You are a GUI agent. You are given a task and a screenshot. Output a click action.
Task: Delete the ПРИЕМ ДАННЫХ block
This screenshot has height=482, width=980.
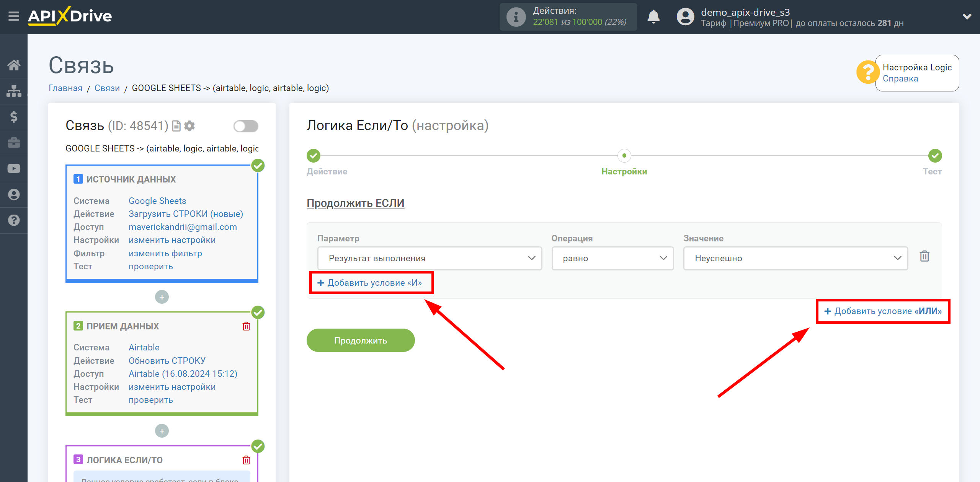(x=246, y=326)
